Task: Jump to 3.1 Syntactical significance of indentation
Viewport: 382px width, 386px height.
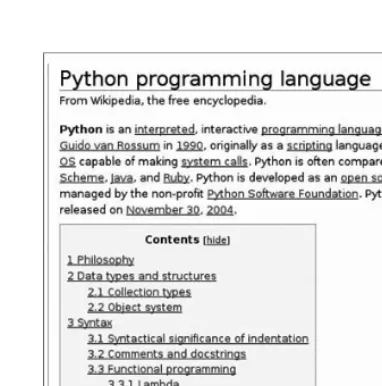Action: click(198, 338)
